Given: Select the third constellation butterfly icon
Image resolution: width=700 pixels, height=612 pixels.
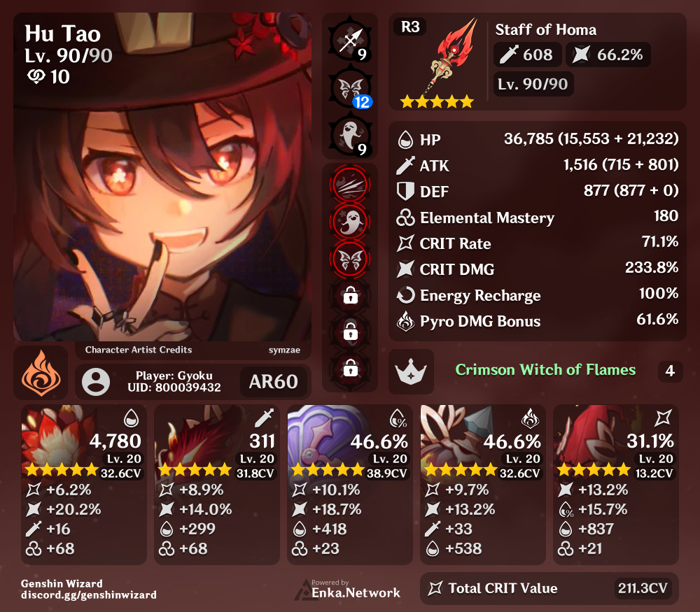Looking at the screenshot, I should pos(350,259).
